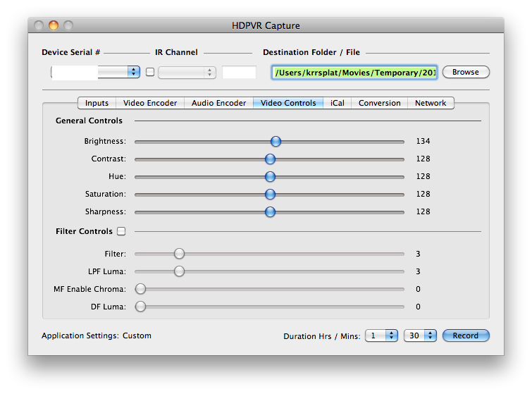Click the HDPVR Capture title text
This screenshot has height=394, width=532.
tap(266, 25)
